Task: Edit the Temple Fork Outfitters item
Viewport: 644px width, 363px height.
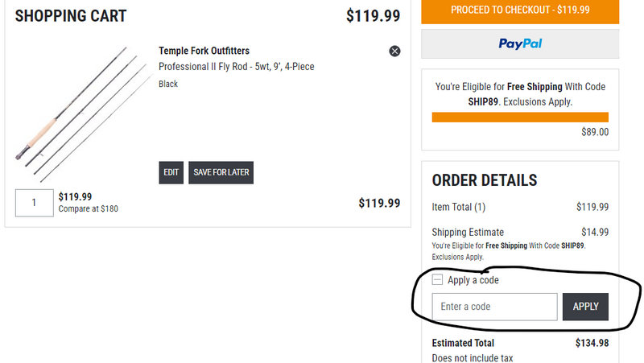Action: pos(171,172)
